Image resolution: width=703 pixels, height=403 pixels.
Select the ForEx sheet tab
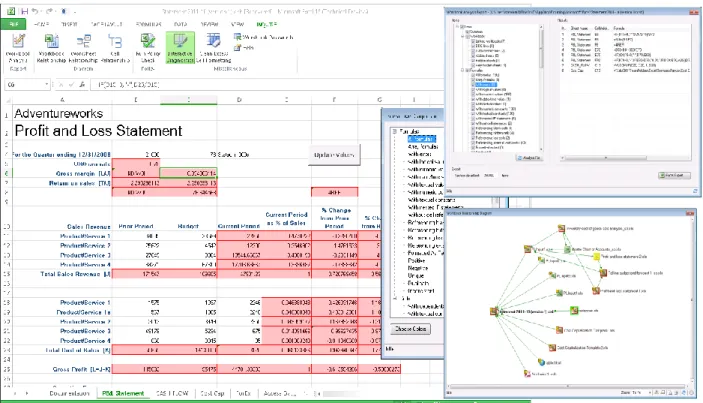tap(243, 393)
